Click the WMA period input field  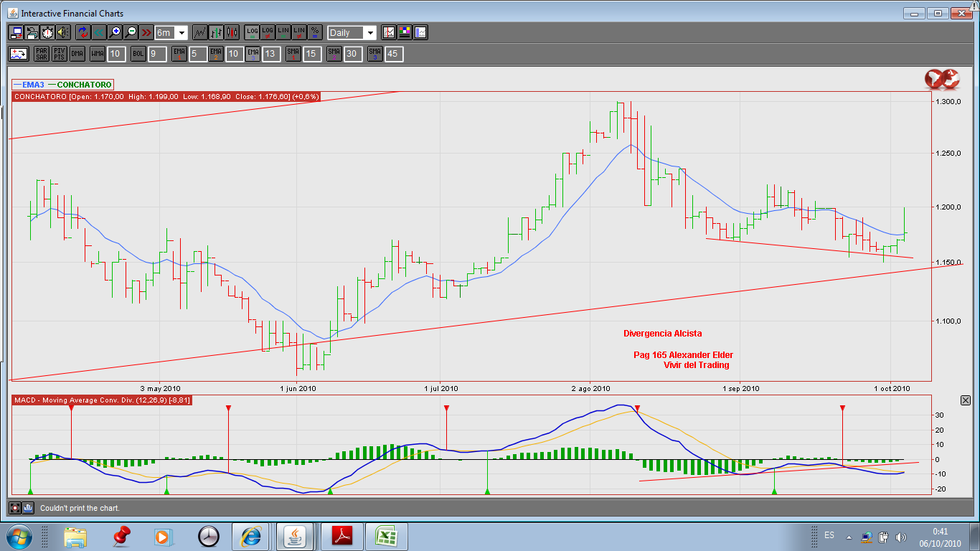point(117,54)
